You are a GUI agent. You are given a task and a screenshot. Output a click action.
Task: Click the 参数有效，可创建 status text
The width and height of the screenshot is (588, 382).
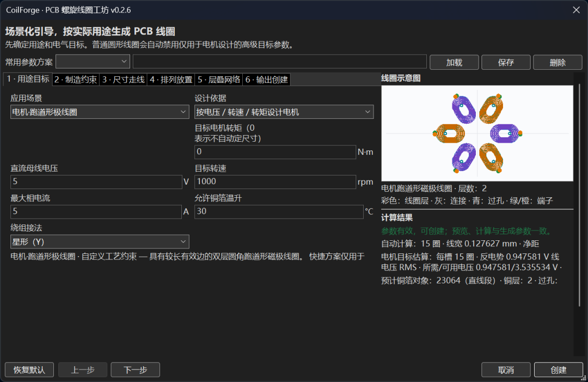(468, 231)
